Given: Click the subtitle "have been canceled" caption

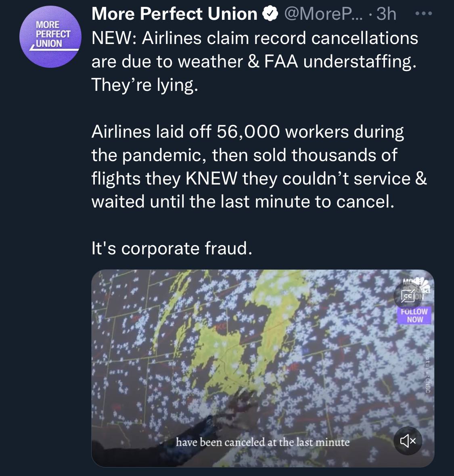Looking at the screenshot, I should [x=263, y=442].
